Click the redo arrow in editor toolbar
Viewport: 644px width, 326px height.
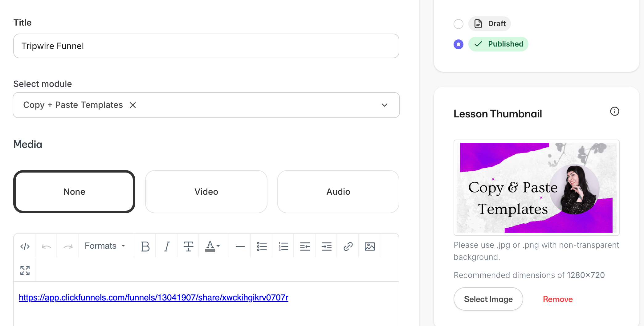click(x=68, y=246)
